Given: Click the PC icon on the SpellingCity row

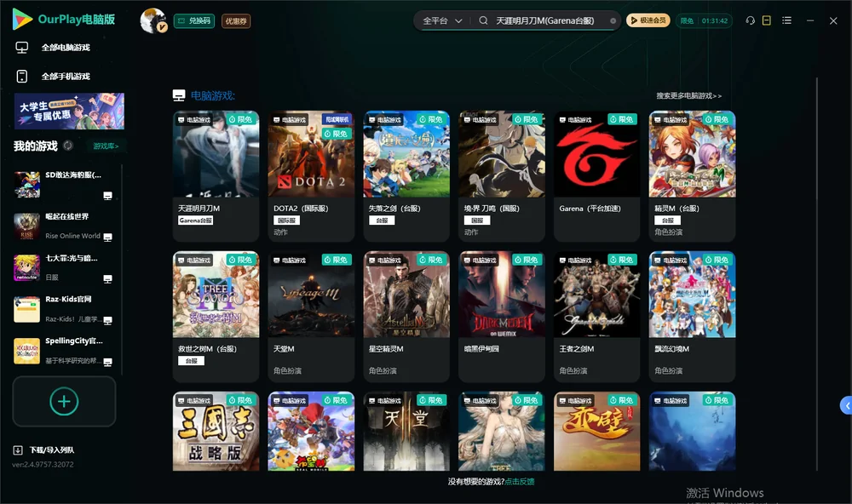Looking at the screenshot, I should (x=107, y=363).
